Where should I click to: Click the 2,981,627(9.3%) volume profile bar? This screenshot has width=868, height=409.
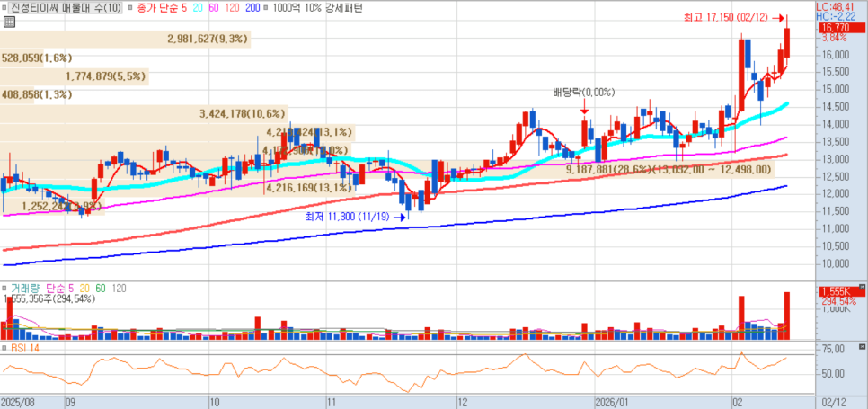tap(125, 40)
